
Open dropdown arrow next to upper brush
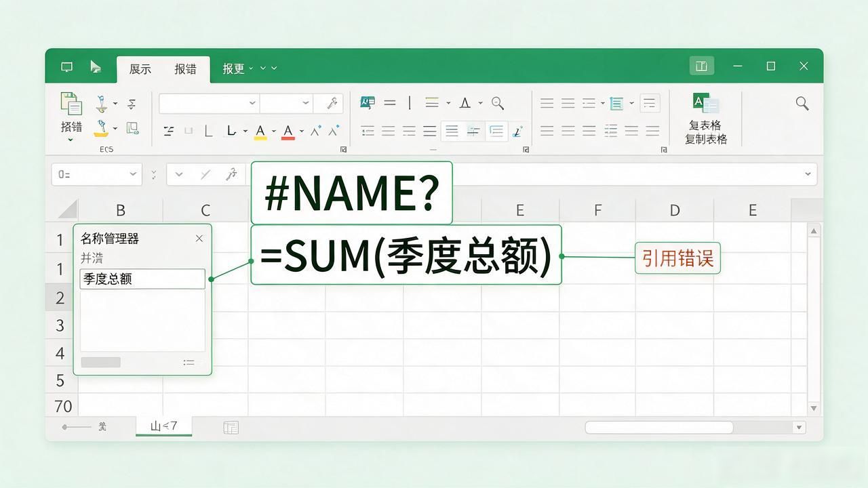pyautogui.click(x=115, y=104)
